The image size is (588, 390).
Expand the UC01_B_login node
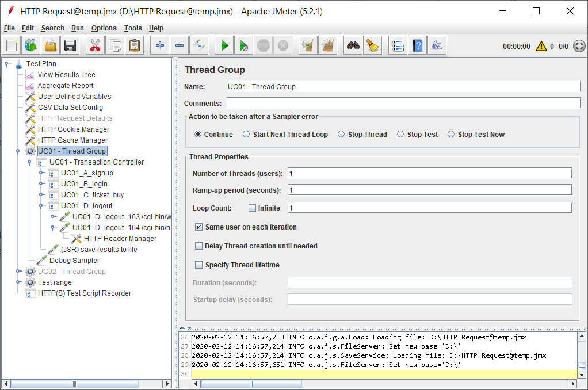(x=41, y=183)
